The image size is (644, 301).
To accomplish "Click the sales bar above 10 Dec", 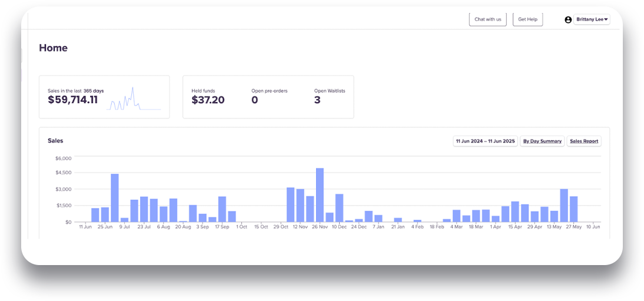I will tap(339, 208).
